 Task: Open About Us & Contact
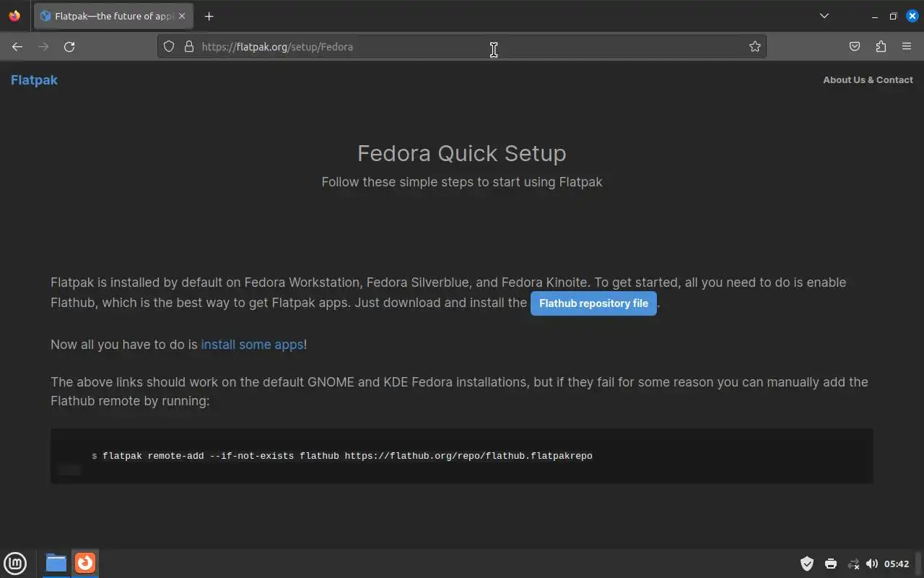[x=868, y=80]
